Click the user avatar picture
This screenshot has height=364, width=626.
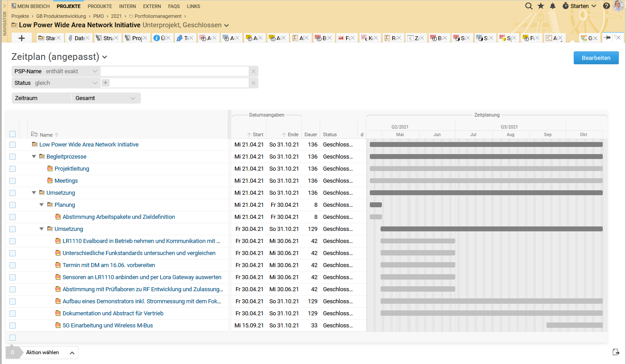(x=618, y=6)
